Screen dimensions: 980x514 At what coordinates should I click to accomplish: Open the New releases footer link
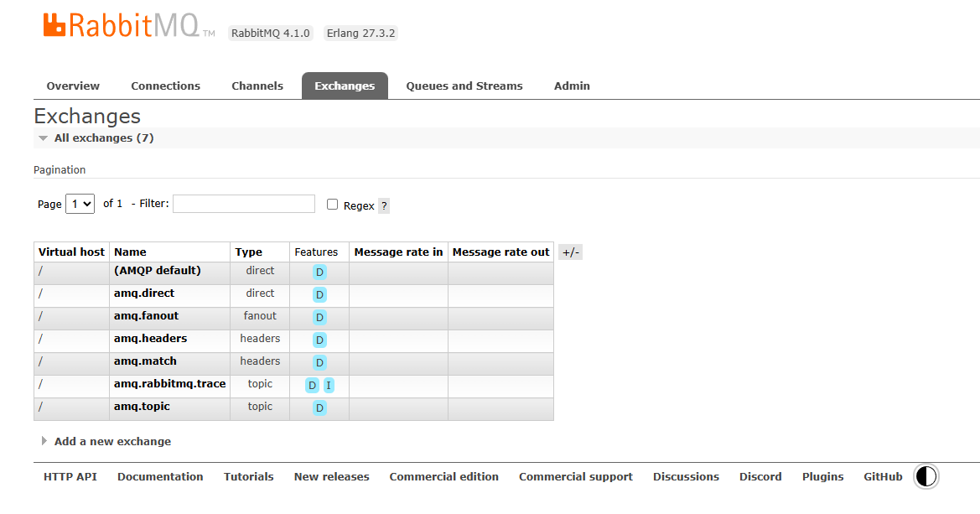tap(331, 476)
